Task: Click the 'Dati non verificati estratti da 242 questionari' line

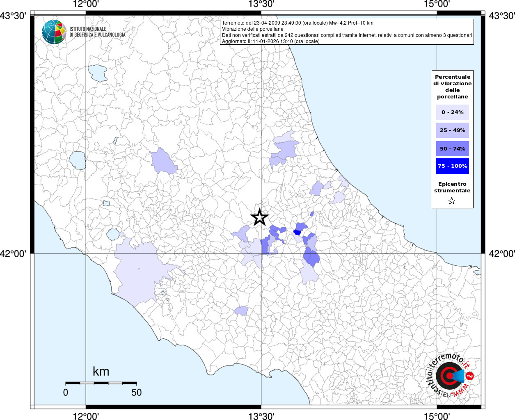Action: [x=348, y=35]
